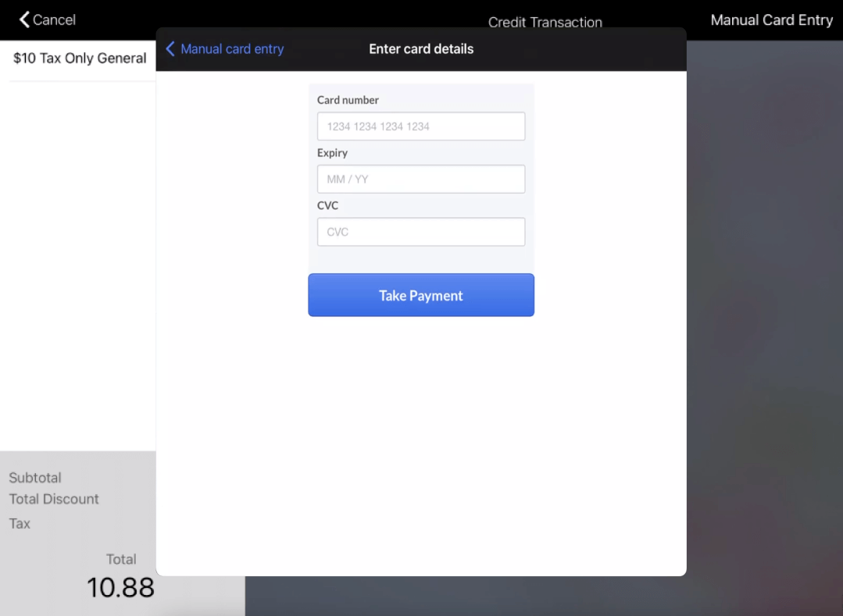Focus the CVC entry field

coord(420,231)
